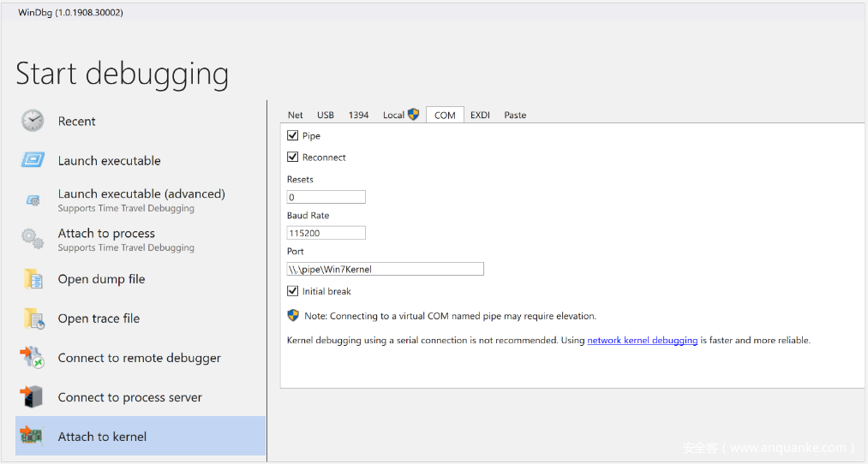Click the Open dump file icon

click(33, 279)
